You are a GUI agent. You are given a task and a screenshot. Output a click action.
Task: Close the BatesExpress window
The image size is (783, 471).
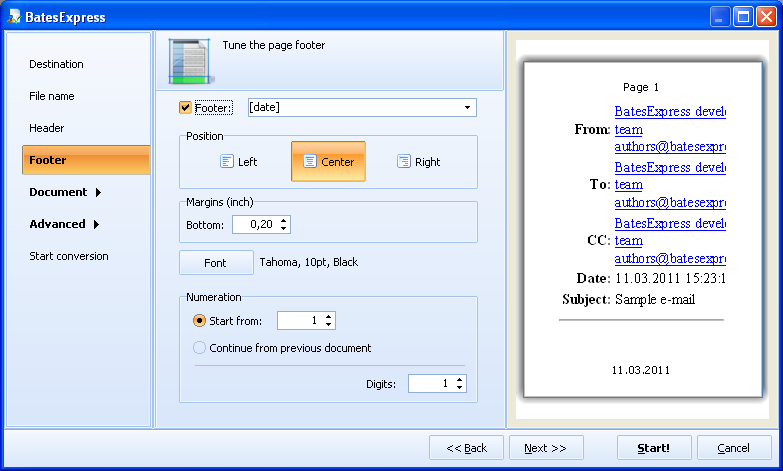(x=766, y=17)
